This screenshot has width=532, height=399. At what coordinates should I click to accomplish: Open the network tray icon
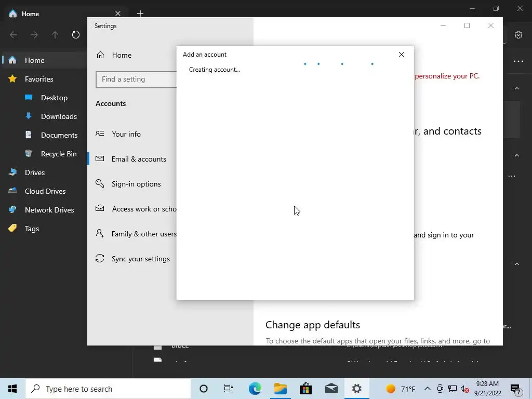coord(453,389)
